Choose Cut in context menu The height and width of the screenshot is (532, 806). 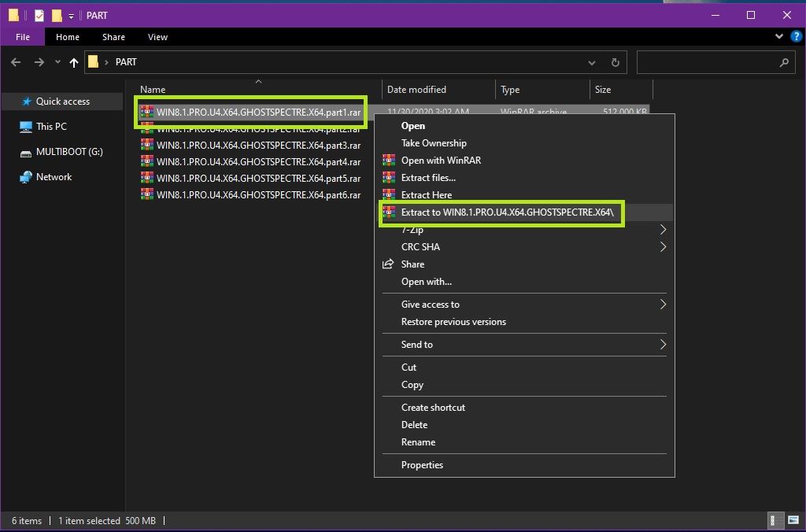pos(524,367)
